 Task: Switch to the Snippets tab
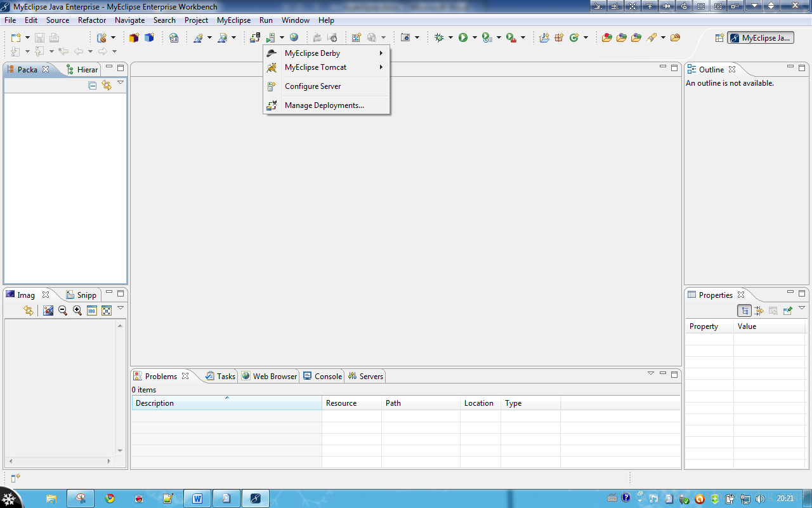pyautogui.click(x=82, y=295)
